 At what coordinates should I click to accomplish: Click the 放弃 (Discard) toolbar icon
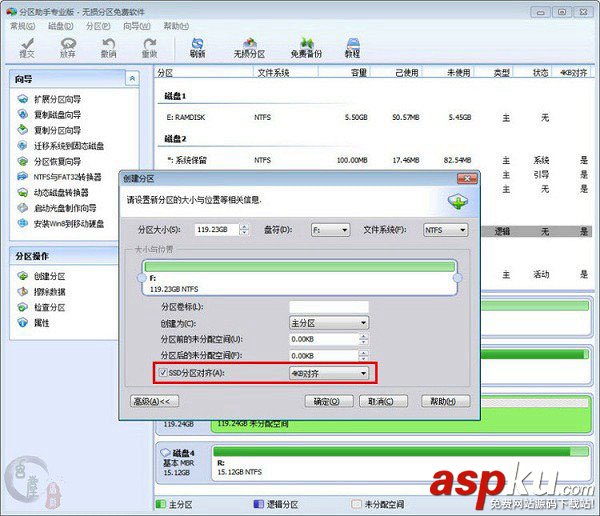pyautogui.click(x=68, y=47)
